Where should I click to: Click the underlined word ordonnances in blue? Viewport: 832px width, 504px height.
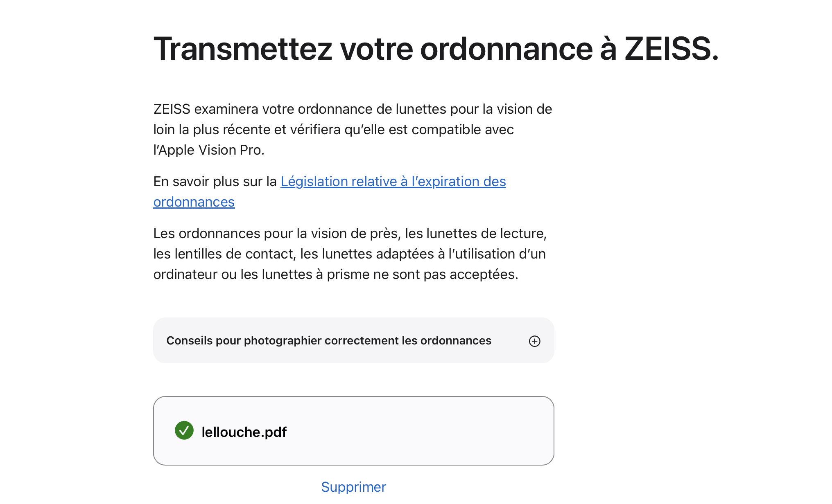[194, 202]
